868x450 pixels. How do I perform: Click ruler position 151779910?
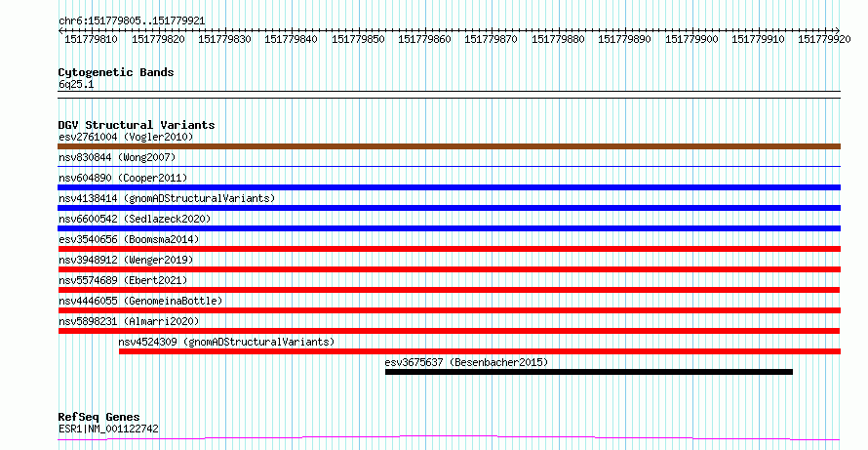tap(758, 39)
